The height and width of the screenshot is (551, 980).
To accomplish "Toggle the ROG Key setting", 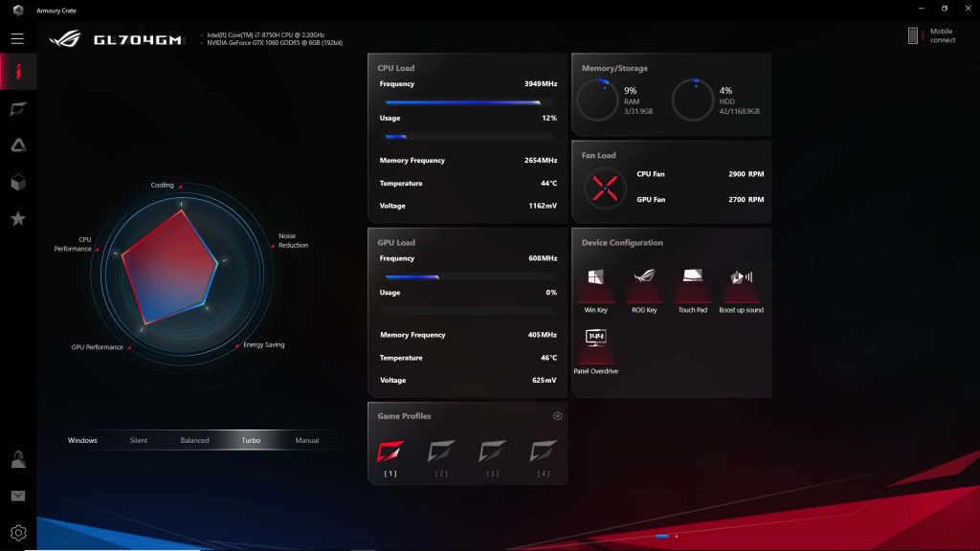I will (x=644, y=290).
